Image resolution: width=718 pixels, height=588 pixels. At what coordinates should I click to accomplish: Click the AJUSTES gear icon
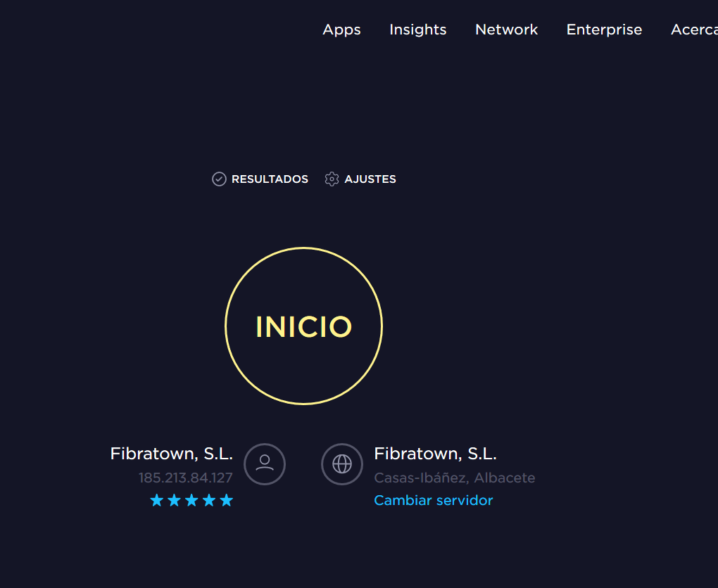[x=332, y=179]
